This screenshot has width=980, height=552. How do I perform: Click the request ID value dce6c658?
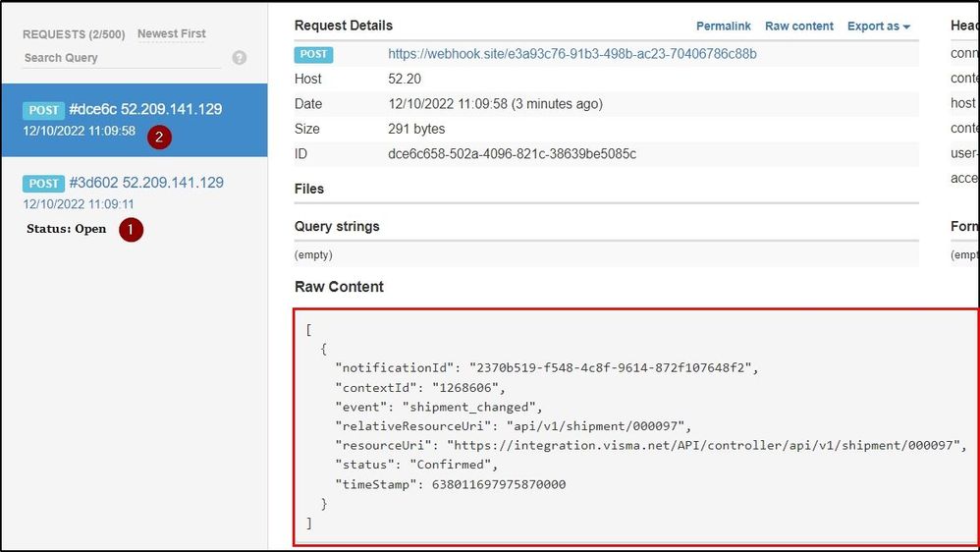pos(512,154)
